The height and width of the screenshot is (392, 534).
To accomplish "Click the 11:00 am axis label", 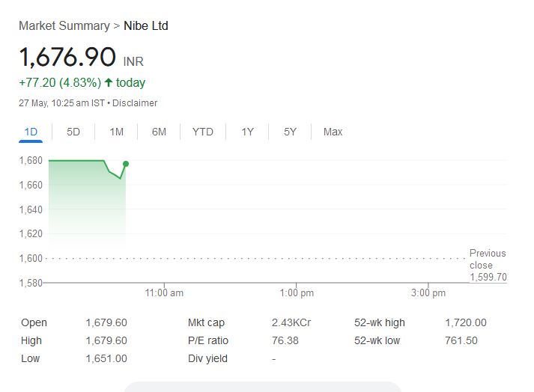I will click(165, 293).
